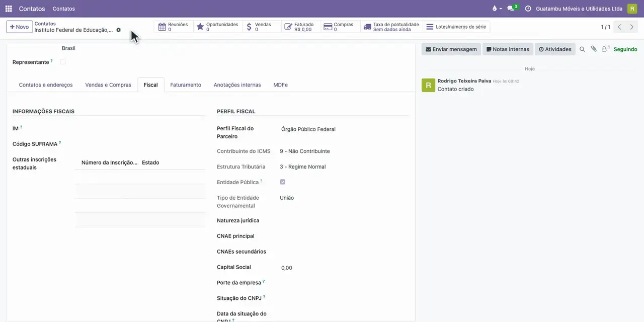Switch to Anotações internas tab

(x=237, y=85)
